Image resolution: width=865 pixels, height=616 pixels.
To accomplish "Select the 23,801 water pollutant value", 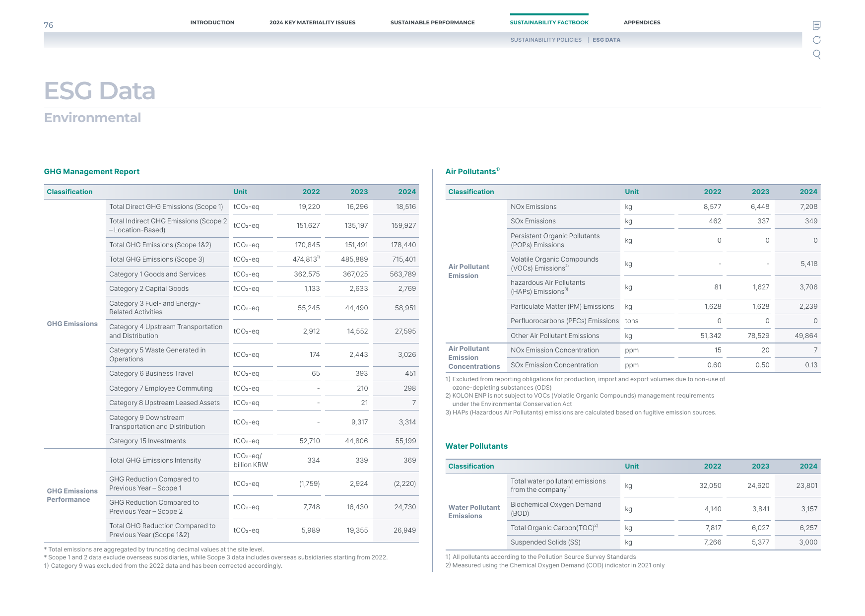I will point(807,486).
